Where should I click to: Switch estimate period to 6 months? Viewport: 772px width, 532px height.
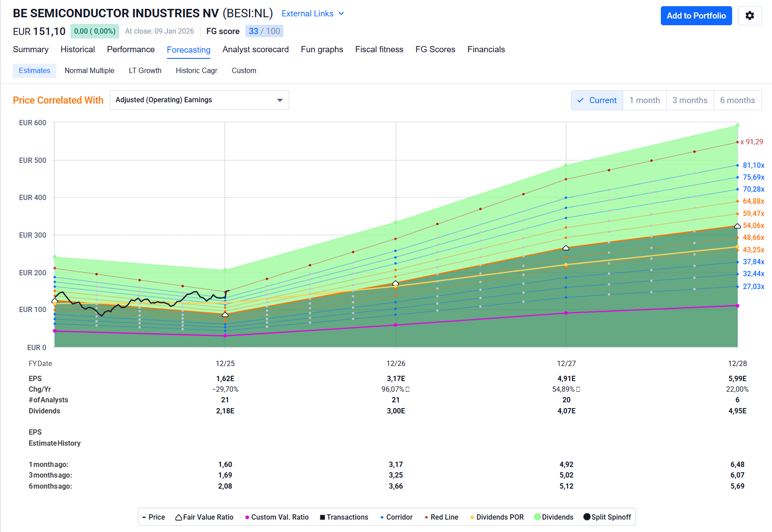tap(737, 100)
